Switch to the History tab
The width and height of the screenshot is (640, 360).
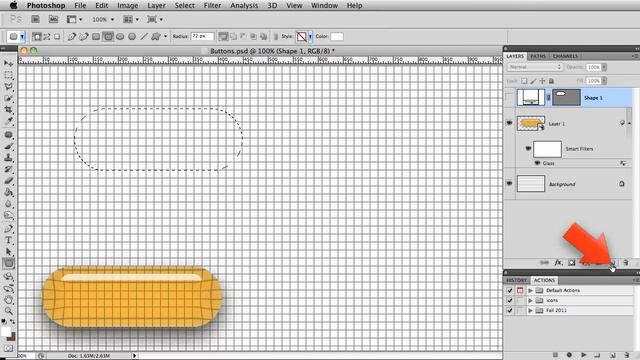(517, 280)
